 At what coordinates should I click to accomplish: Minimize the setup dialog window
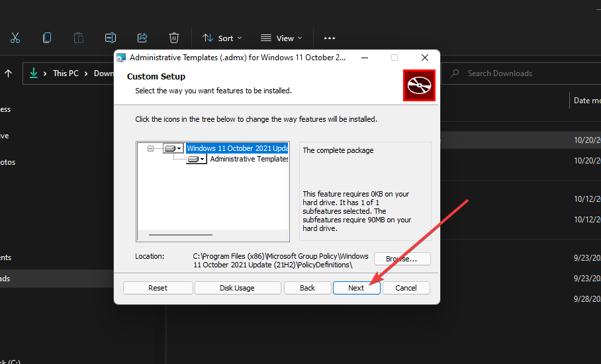coord(365,58)
